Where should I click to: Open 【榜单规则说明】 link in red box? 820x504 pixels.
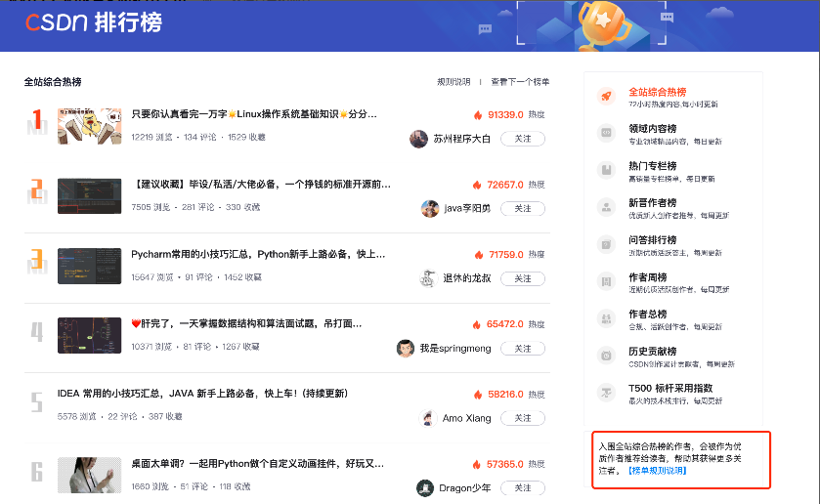658,471
